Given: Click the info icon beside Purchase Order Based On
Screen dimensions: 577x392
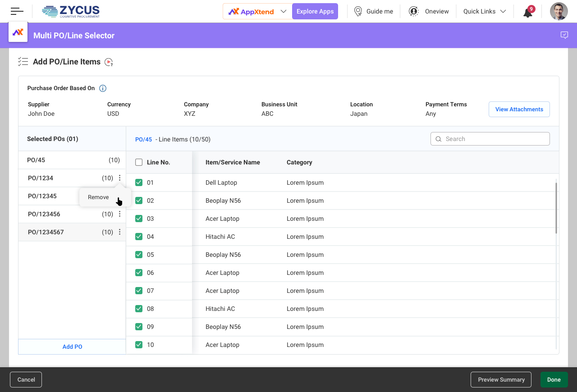Looking at the screenshot, I should pyautogui.click(x=103, y=88).
